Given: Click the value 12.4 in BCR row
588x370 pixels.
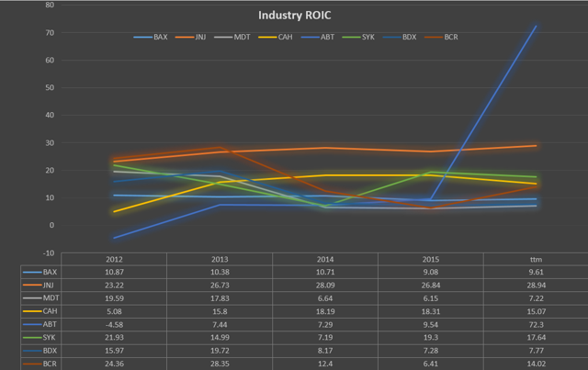Looking at the screenshot, I should pyautogui.click(x=325, y=364).
